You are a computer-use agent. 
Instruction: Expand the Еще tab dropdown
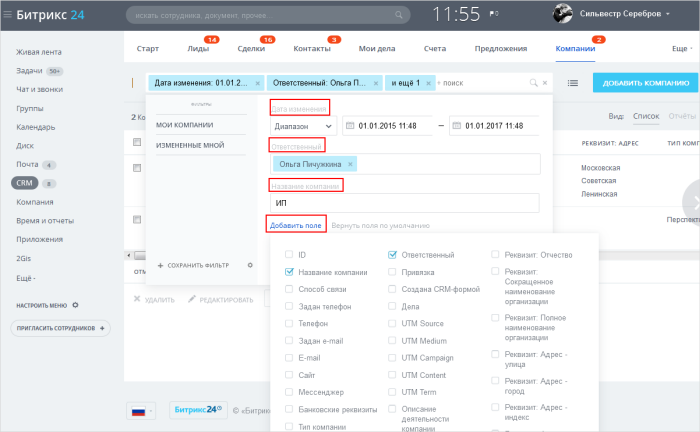pyautogui.click(x=682, y=49)
